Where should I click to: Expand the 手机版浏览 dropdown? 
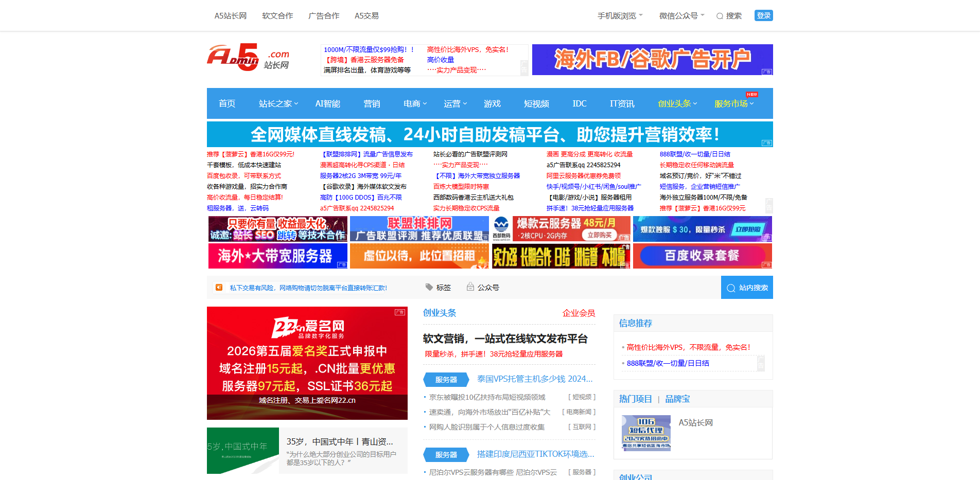(x=620, y=16)
